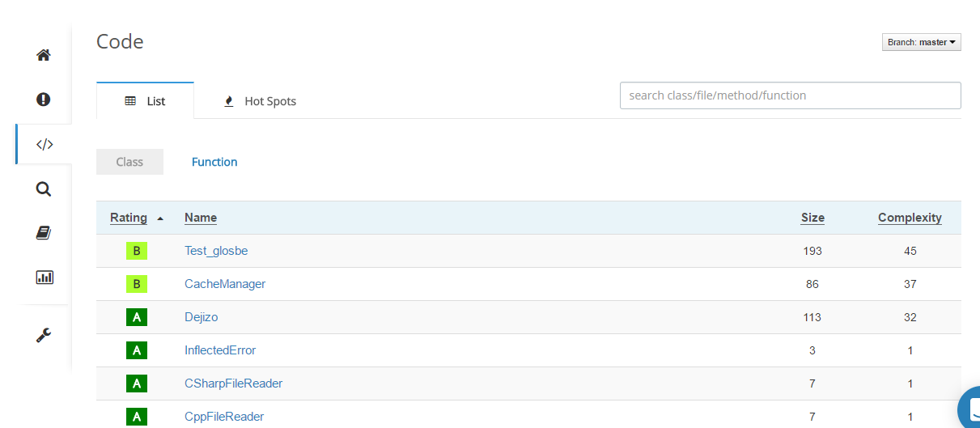Sort the table by Name column
Image resolution: width=980 pixels, height=428 pixels.
201,218
